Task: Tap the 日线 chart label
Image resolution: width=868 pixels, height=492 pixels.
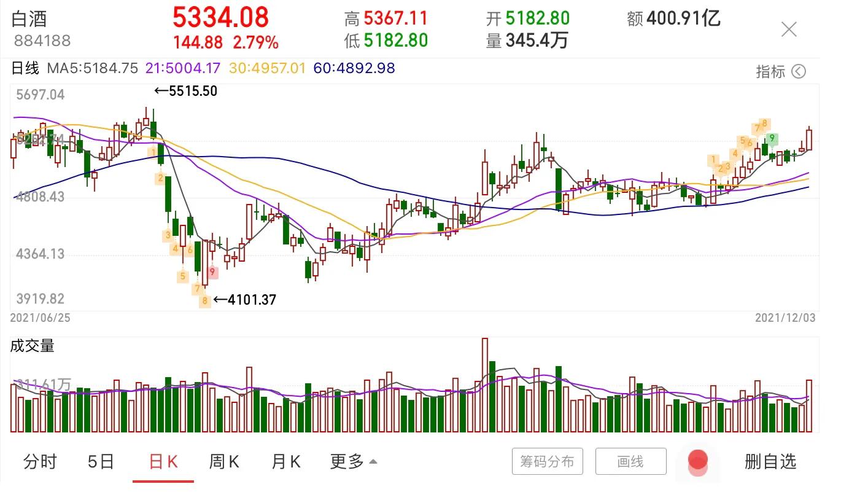Action: [x=25, y=68]
